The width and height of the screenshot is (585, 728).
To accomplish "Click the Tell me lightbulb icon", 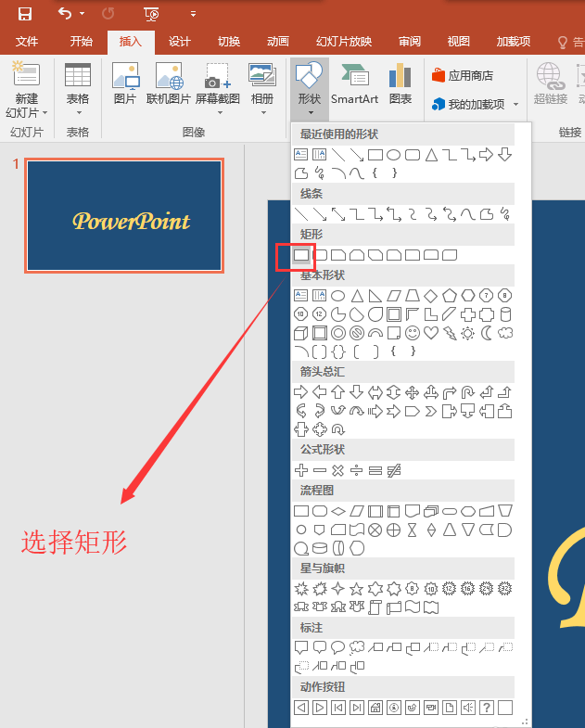I will tap(562, 43).
